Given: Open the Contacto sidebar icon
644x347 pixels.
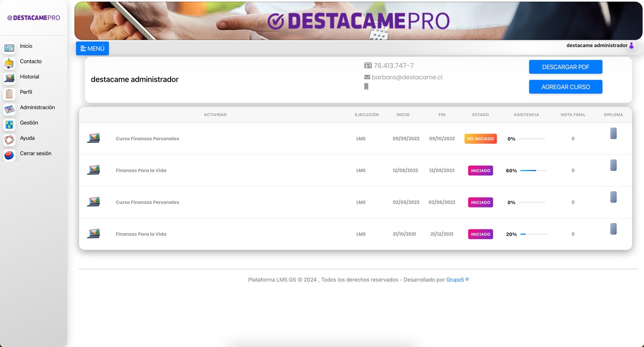Looking at the screenshot, I should [x=9, y=63].
